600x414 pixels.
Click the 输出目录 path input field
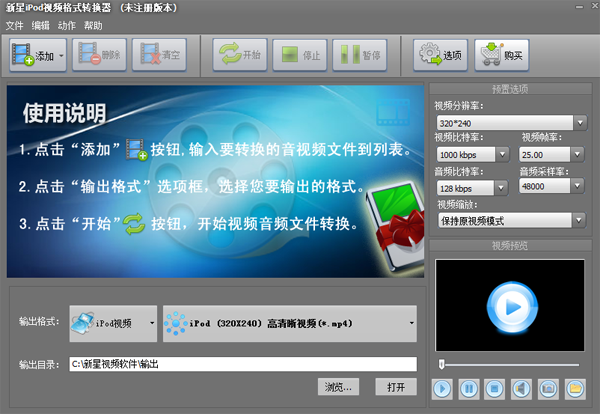(243, 364)
